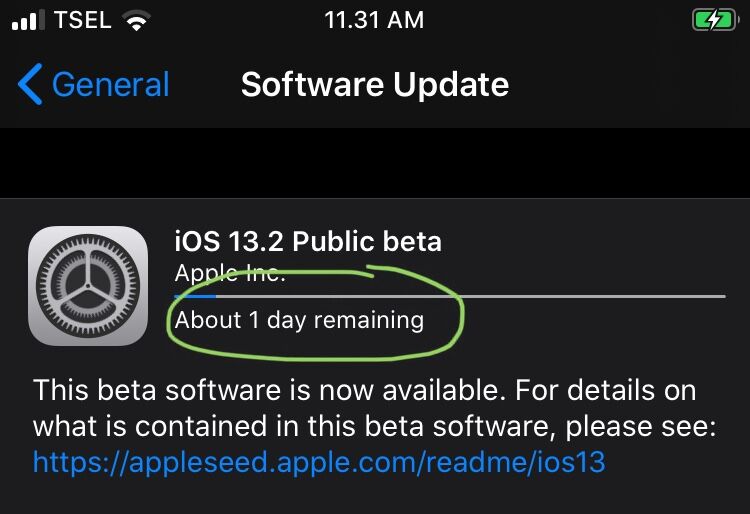Tap the 11.31 AM clock

[374, 21]
